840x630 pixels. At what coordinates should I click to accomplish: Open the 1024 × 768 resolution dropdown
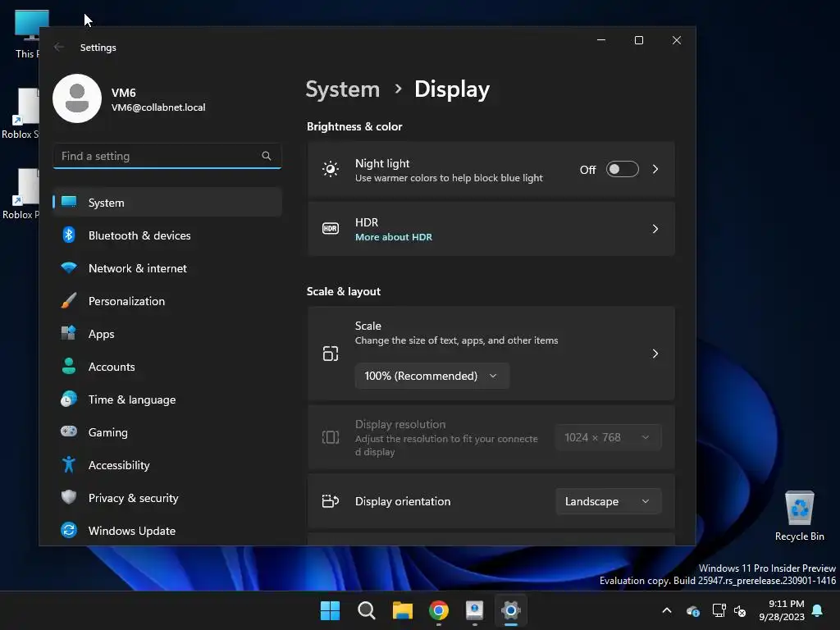tap(609, 438)
